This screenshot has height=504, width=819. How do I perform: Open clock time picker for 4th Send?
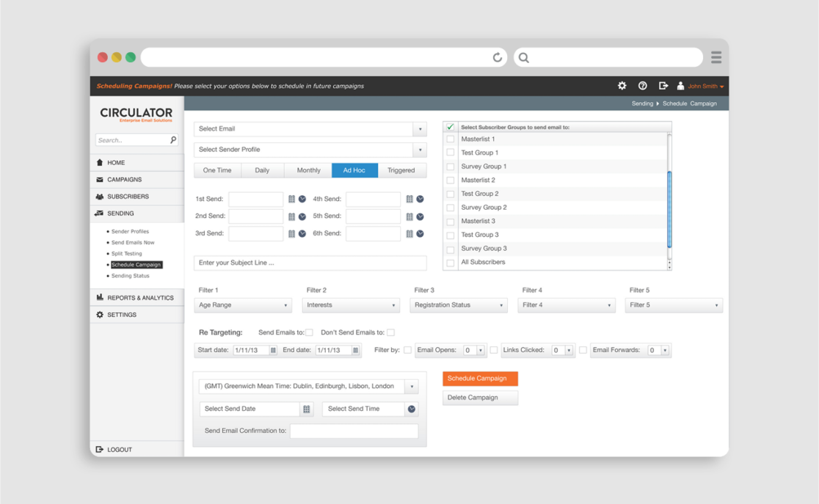(420, 199)
